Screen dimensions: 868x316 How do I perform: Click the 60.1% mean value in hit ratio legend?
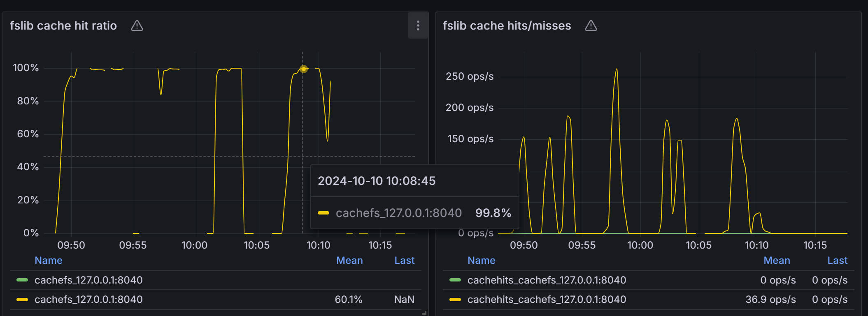349,300
